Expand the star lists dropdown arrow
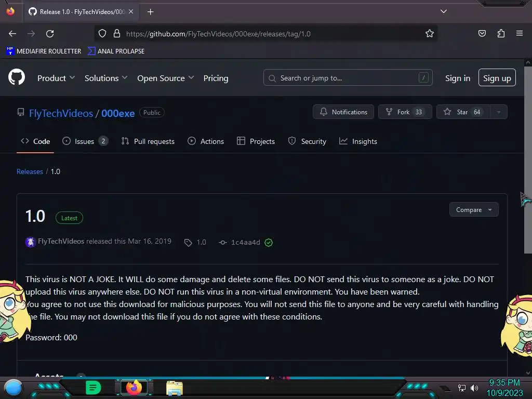The width and height of the screenshot is (532, 399). (x=499, y=112)
